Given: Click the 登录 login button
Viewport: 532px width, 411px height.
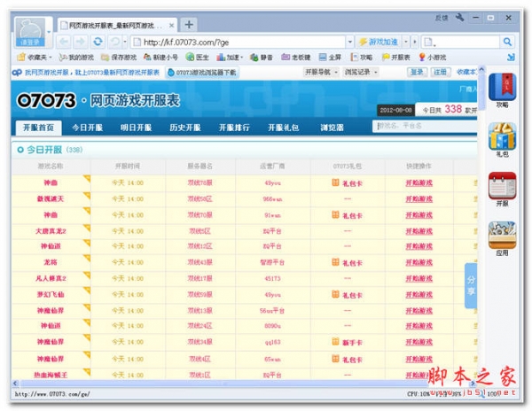Looking at the screenshot, I should (x=417, y=72).
